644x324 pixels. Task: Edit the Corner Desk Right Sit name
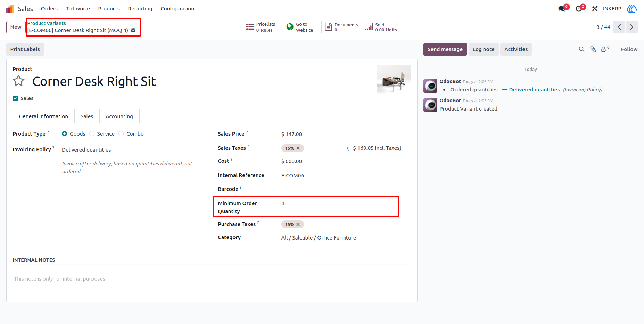click(x=94, y=81)
